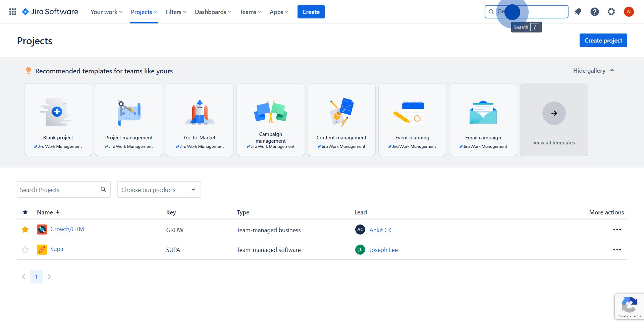Collapse the gallery with Hide gallery
The width and height of the screenshot is (644, 325).
tap(594, 70)
